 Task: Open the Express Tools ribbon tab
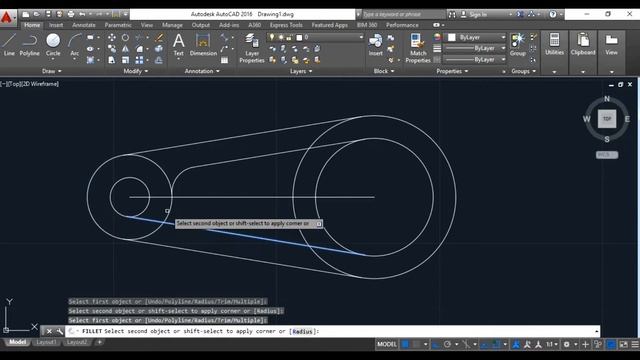click(x=286, y=25)
